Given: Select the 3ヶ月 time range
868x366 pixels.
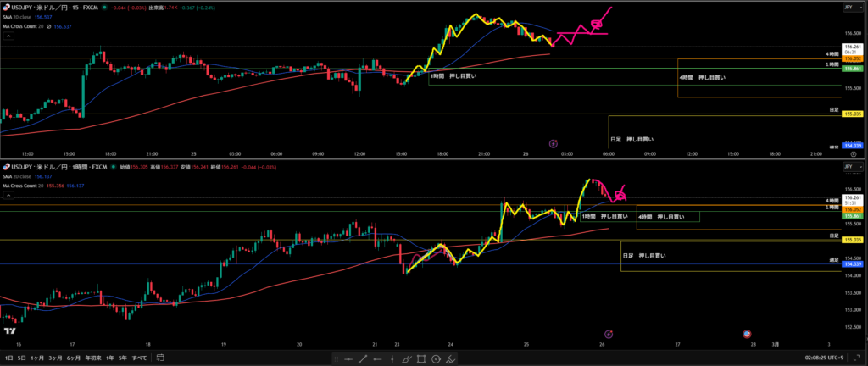Looking at the screenshot, I should [x=55, y=359].
